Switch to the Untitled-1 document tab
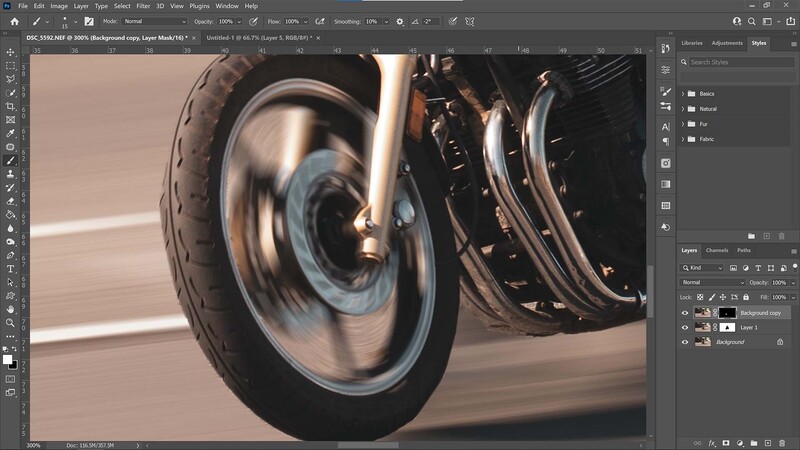The width and height of the screenshot is (800, 450). click(x=259, y=38)
